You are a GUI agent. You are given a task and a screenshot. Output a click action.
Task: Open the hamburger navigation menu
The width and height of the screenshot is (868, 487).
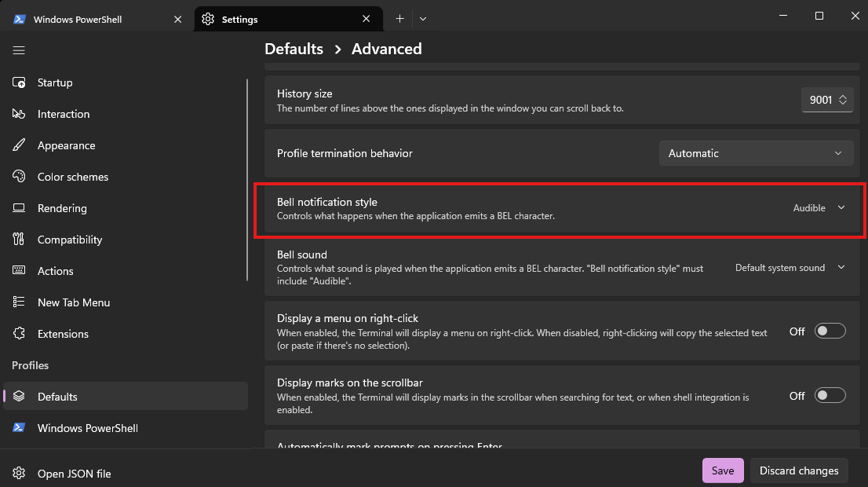click(x=19, y=50)
